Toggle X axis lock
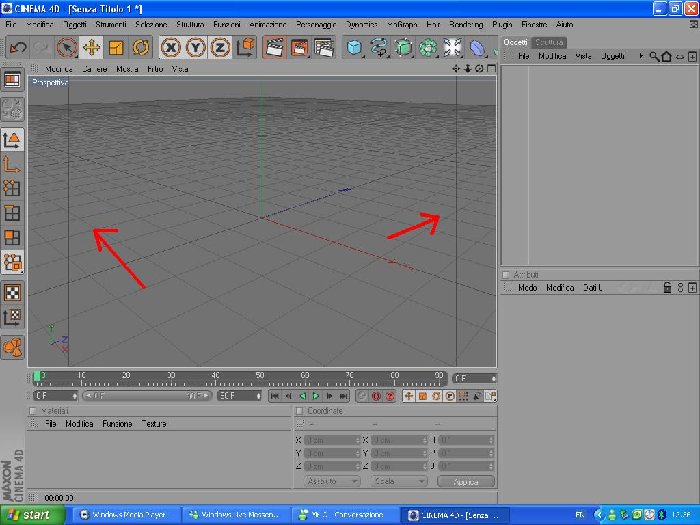700x525 pixels. click(171, 47)
